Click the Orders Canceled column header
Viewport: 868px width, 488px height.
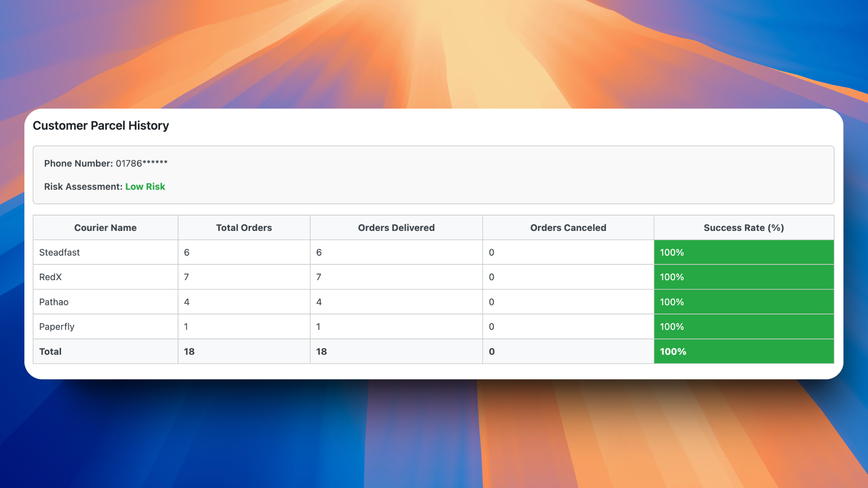point(568,228)
